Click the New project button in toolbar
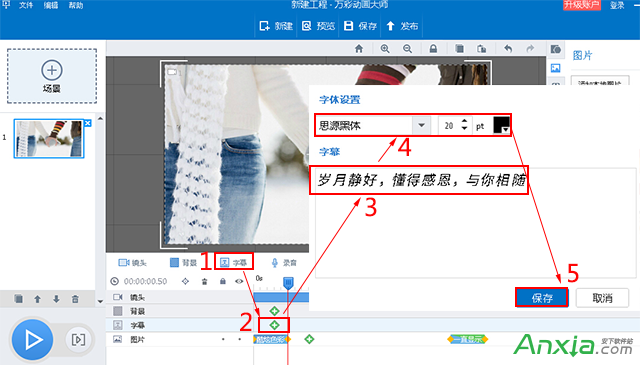640x365 pixels. 276,26
